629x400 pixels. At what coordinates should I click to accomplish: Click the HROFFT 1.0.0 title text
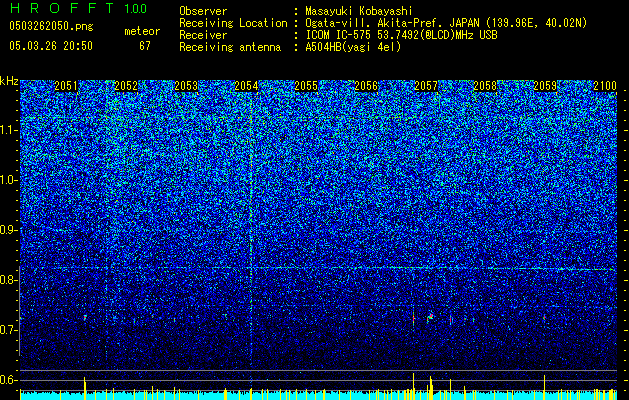pos(78,8)
